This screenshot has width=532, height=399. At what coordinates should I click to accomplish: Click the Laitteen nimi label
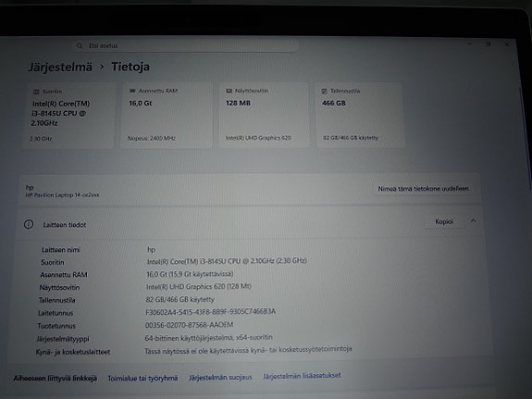click(61, 250)
